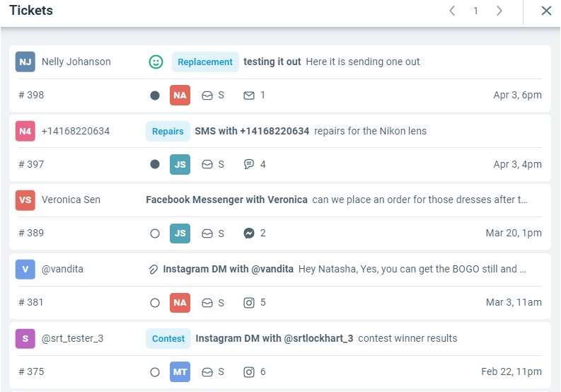Click the inbox icon on ticket 398
Image resolution: width=561 pixels, height=392 pixels.
[207, 96]
